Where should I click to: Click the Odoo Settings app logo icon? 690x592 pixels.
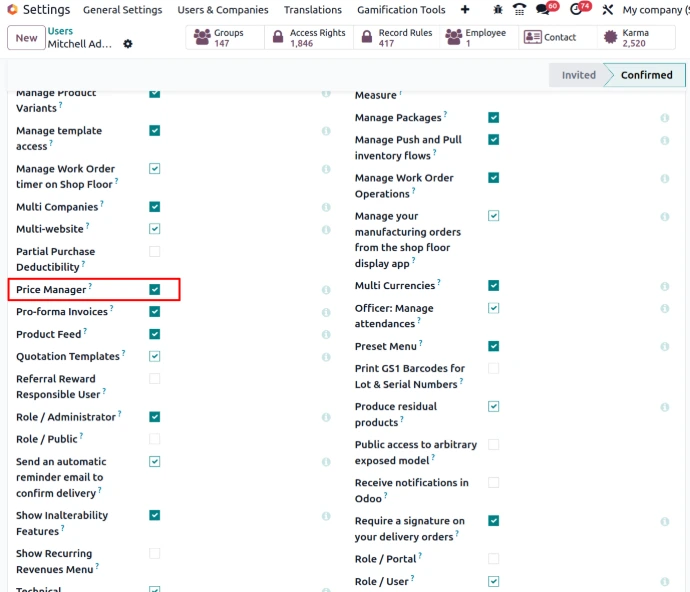(12, 10)
